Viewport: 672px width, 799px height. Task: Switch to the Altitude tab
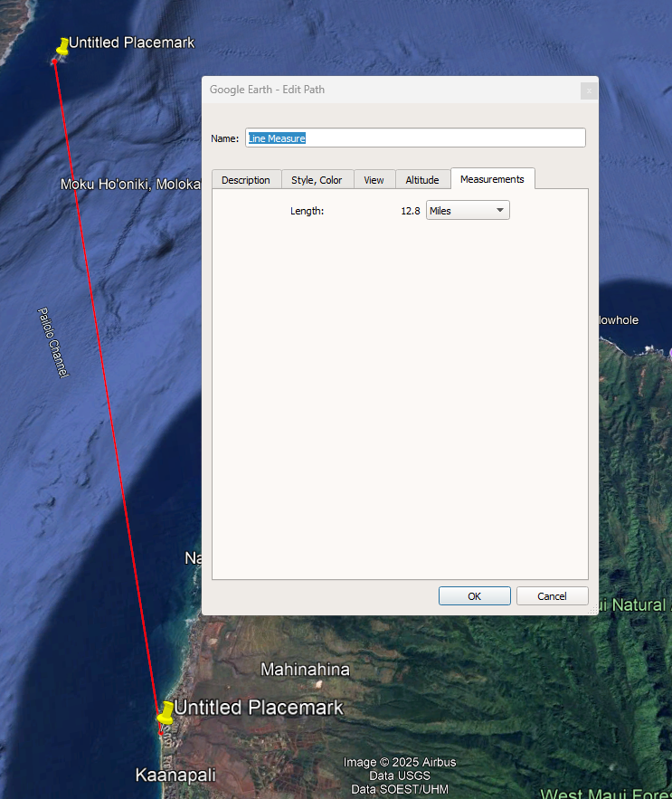[x=422, y=180]
